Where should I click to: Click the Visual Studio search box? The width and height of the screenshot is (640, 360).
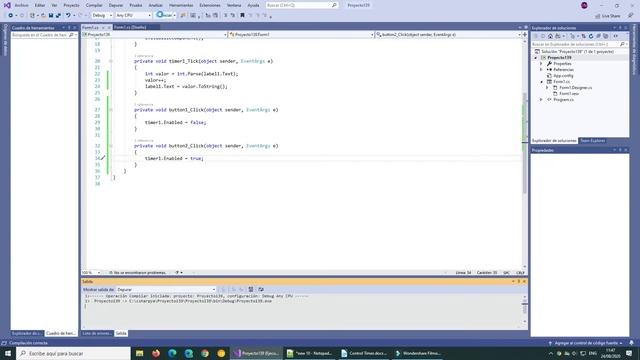pyautogui.click(x=302, y=5)
